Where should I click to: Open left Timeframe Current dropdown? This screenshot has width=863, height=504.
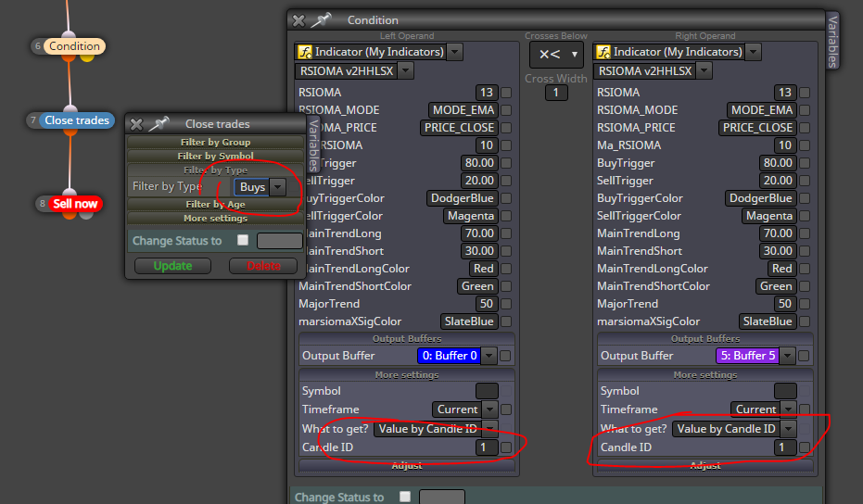point(489,409)
